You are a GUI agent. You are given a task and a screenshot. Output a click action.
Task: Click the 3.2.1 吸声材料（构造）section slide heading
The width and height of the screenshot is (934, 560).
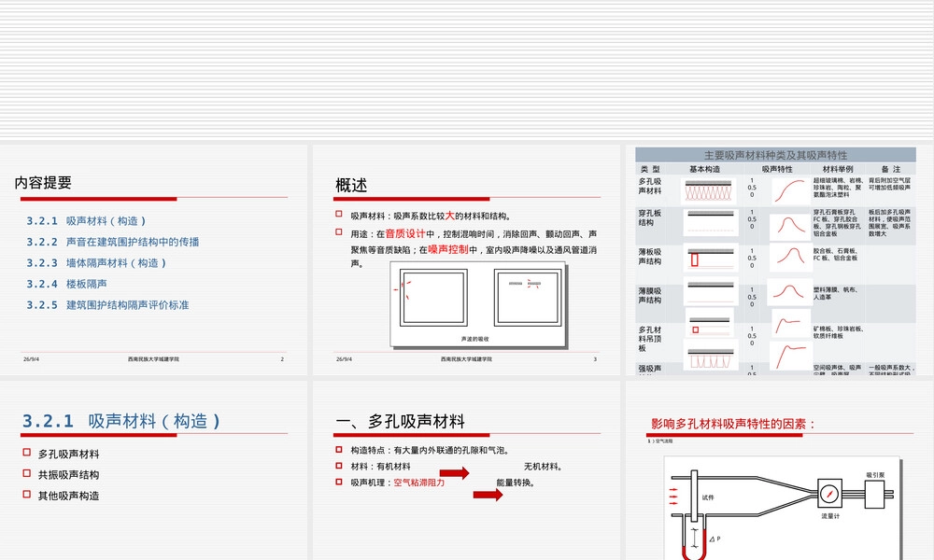point(120,421)
